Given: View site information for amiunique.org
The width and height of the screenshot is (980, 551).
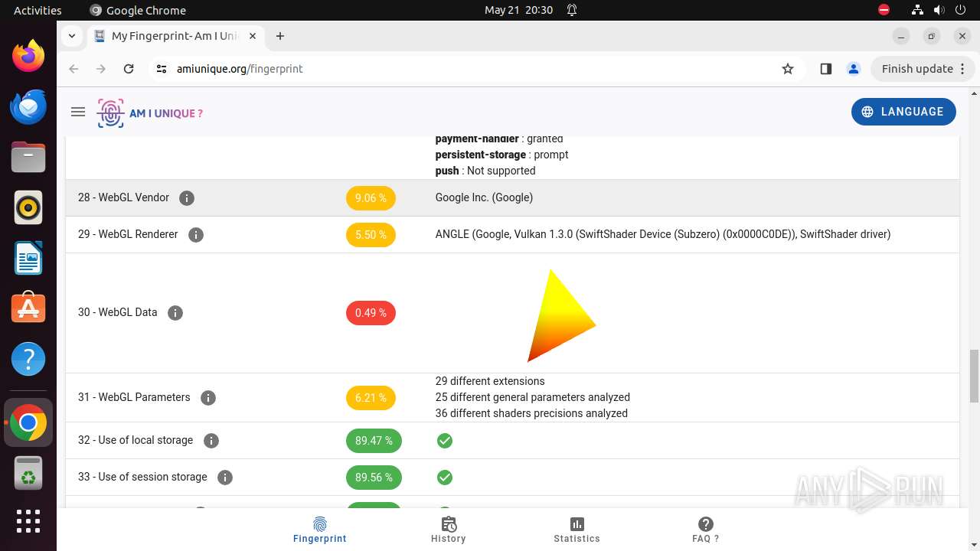Looking at the screenshot, I should tap(161, 69).
